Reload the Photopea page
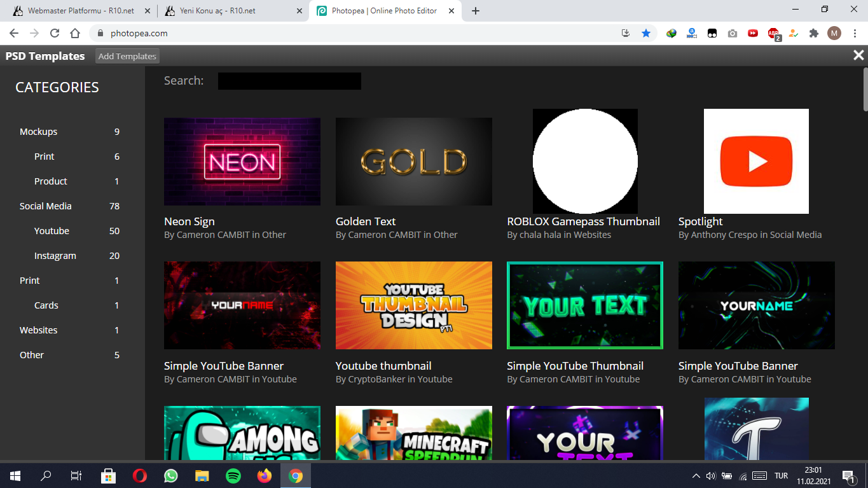 point(55,33)
